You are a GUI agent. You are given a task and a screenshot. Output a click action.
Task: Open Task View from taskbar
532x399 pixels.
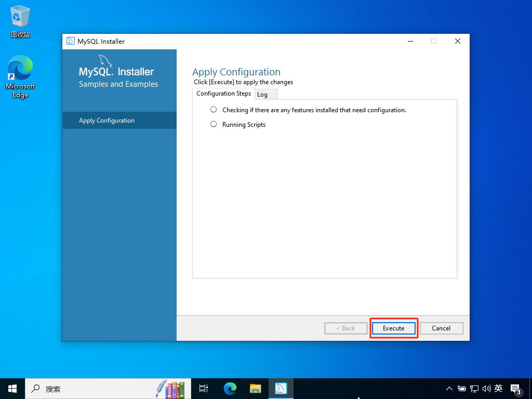click(204, 389)
